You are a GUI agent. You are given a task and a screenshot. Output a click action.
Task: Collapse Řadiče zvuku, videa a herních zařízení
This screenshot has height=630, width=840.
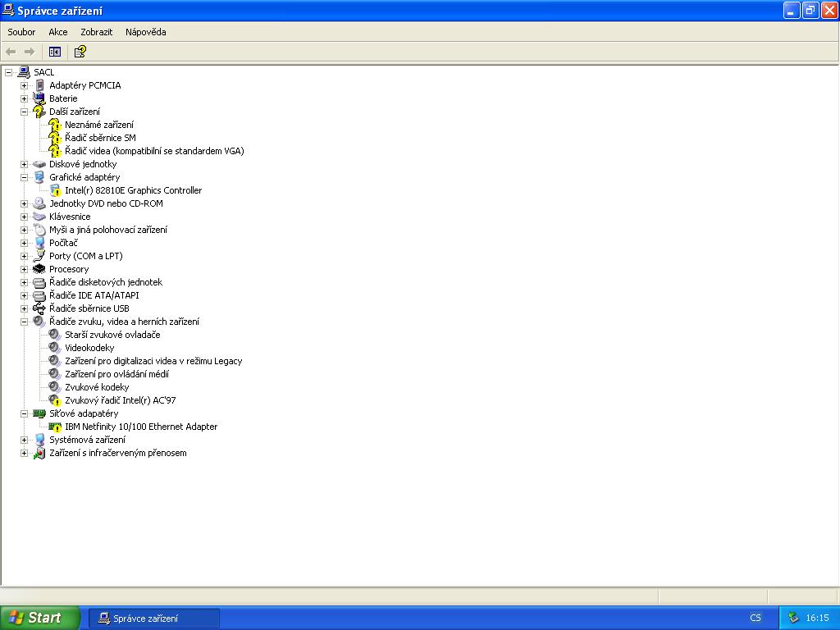pos(24,322)
